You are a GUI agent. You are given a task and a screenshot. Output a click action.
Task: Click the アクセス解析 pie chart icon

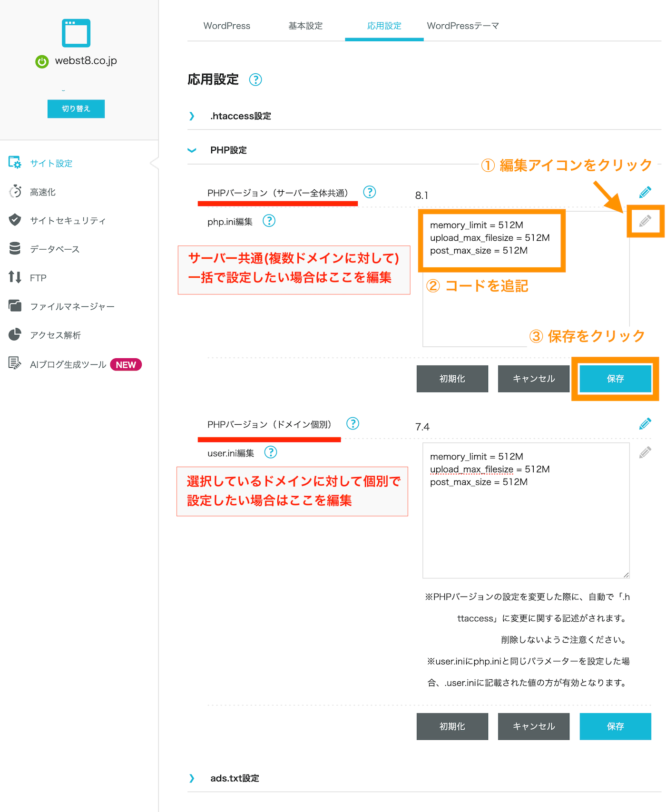pyautogui.click(x=15, y=334)
